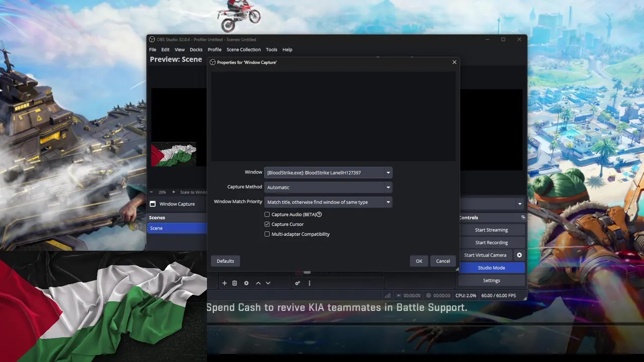Click the Preview: Scene heading
The width and height of the screenshot is (644, 362).
(176, 59)
